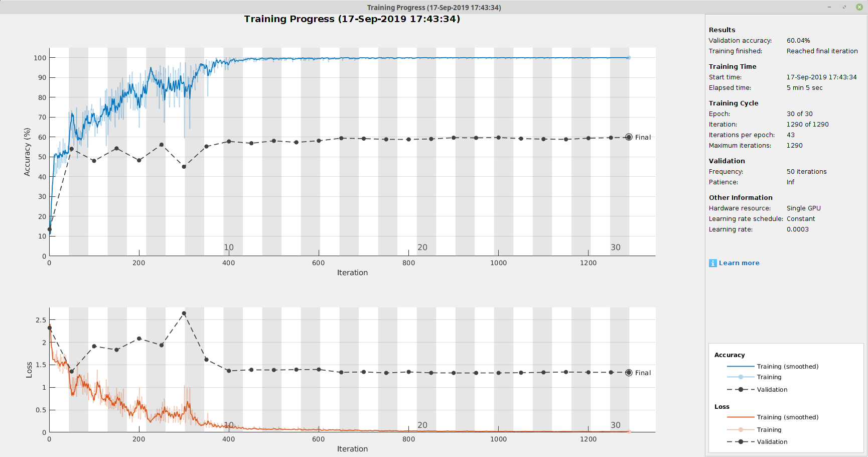Click the Loss Training (smoothed) orange legend line
The height and width of the screenshot is (457, 868).
[x=741, y=417]
